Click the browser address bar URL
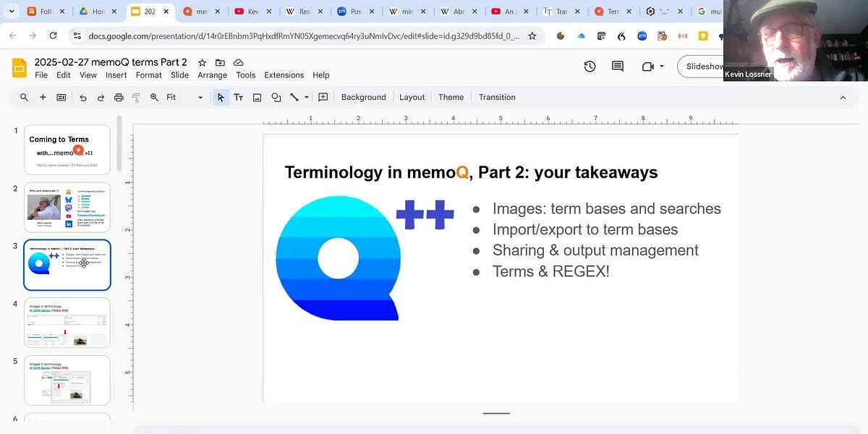 [x=304, y=35]
